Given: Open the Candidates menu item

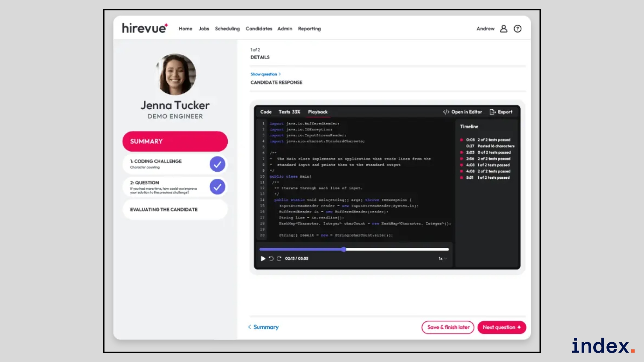Looking at the screenshot, I should pos(259,29).
